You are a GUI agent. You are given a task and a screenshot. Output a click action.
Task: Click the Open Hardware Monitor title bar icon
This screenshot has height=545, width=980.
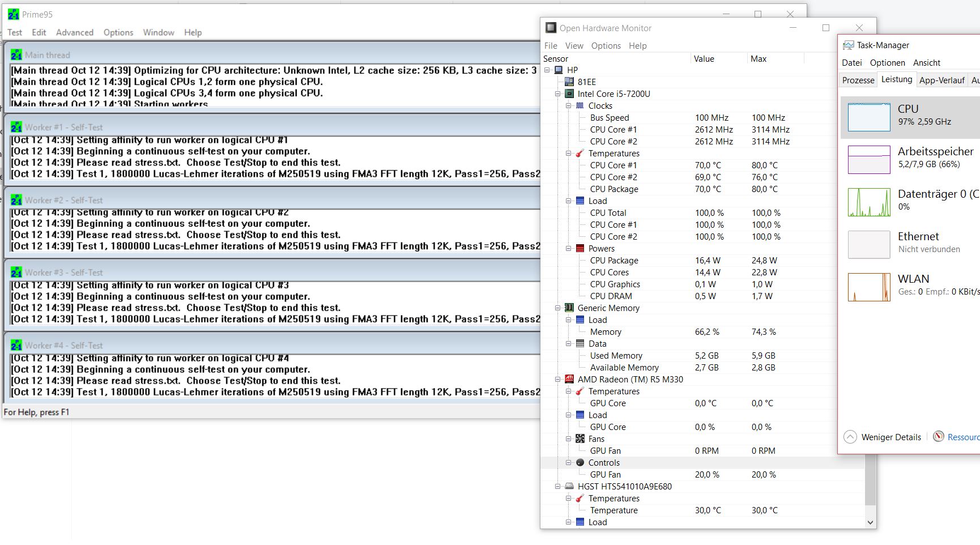point(551,28)
